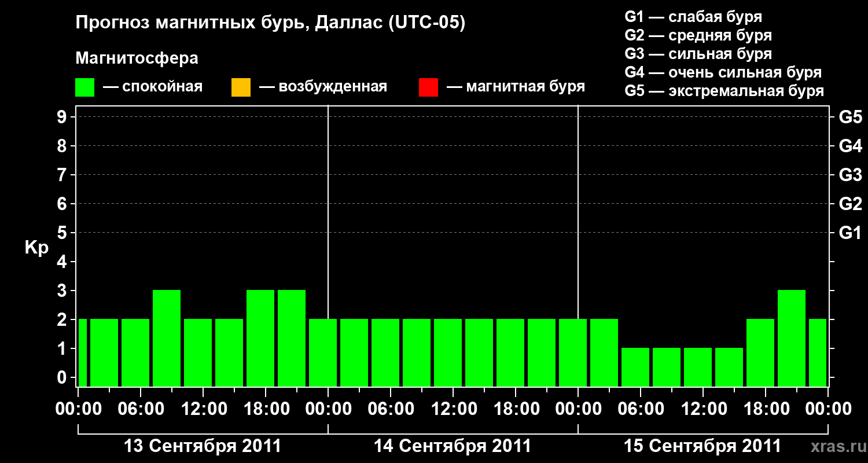Click the '12:00' time label above 13 Сентября 2011
868x463 pixels.
pos(204,409)
